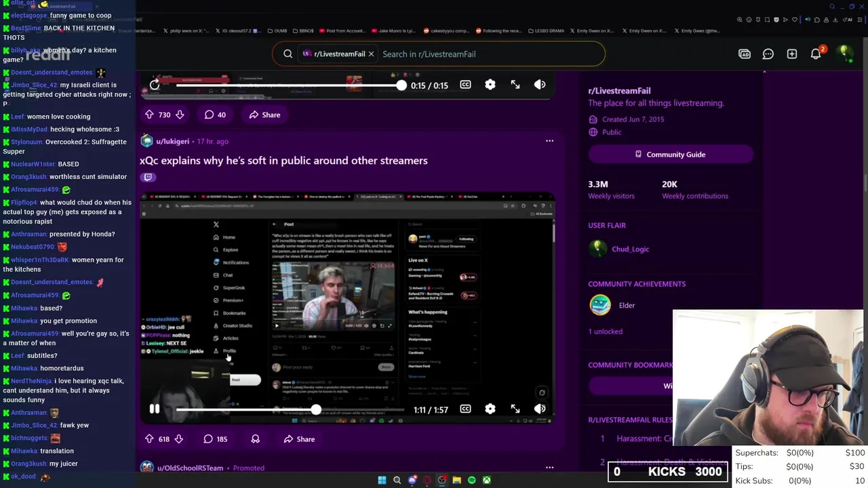The height and width of the screenshot is (488, 868).
Task: Downvote the post with 730 votes
Action: 180,115
